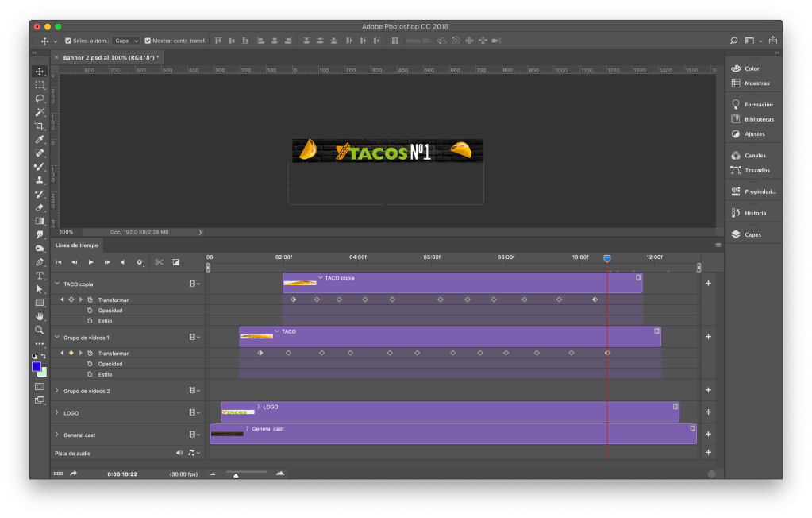Click the search icon in options bar
Viewport: 812px width, 518px height.
pyautogui.click(x=733, y=41)
